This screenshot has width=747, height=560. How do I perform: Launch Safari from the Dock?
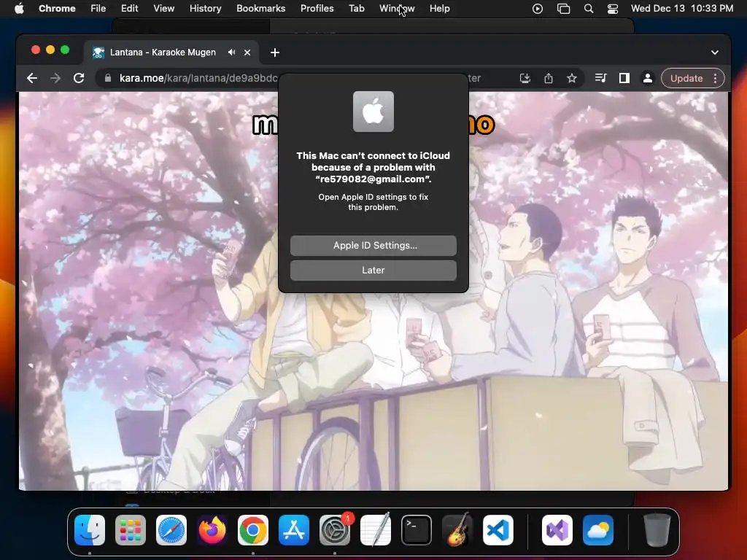pyautogui.click(x=171, y=530)
